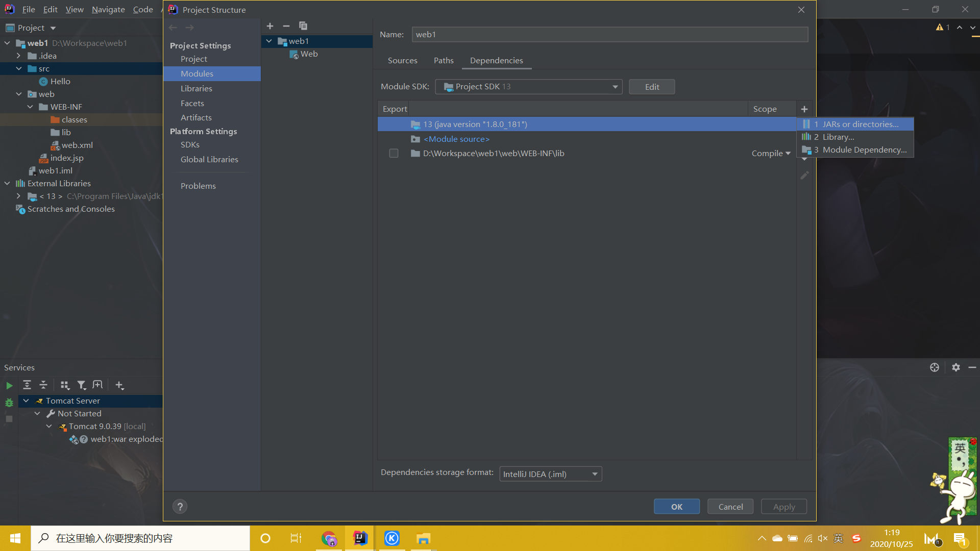Hide Services panel minus icon
This screenshot has height=551, width=980.
[972, 367]
